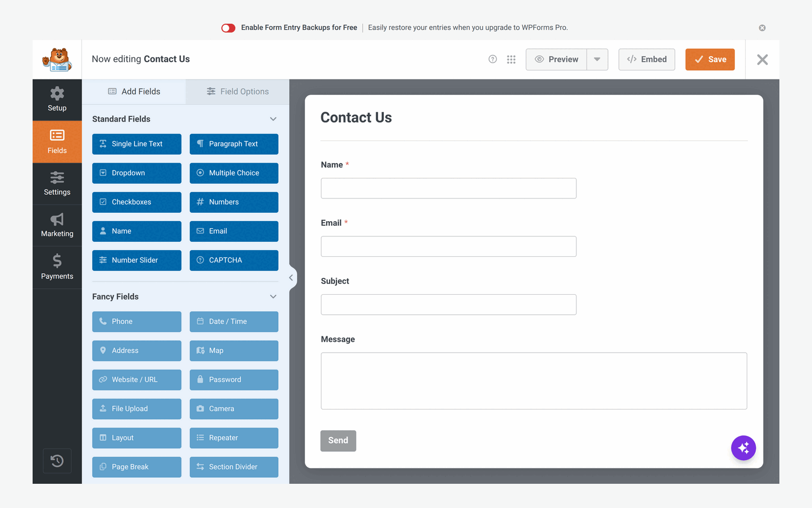This screenshot has width=812, height=508.
Task: Open the Payments sidebar section
Action: 57,267
